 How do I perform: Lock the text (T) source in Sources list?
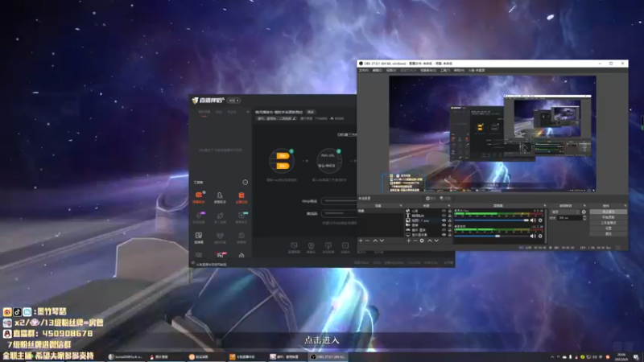click(x=450, y=216)
